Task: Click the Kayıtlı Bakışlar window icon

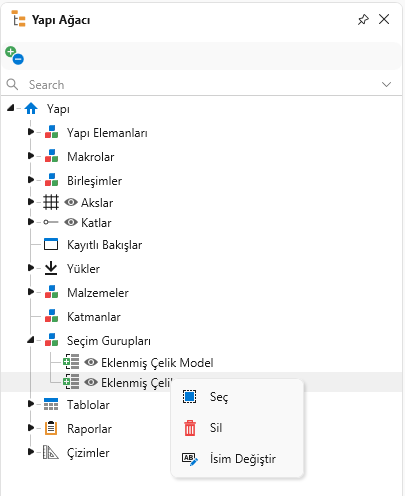Action: tap(51, 244)
